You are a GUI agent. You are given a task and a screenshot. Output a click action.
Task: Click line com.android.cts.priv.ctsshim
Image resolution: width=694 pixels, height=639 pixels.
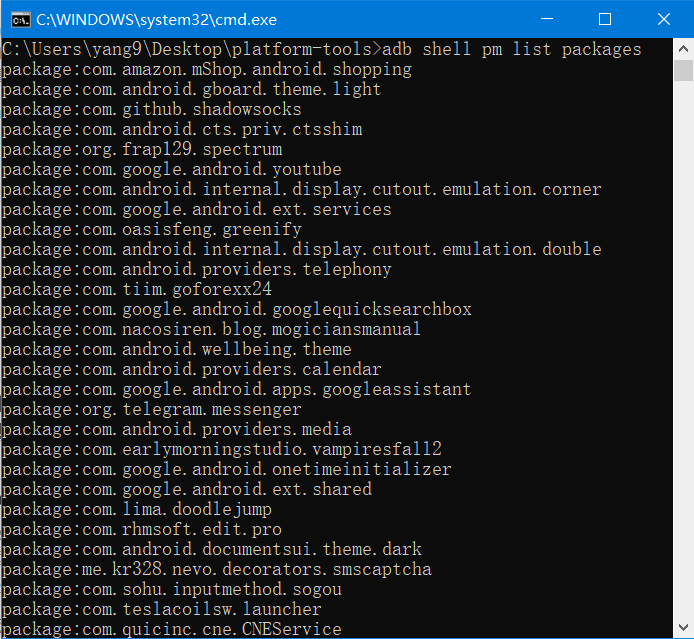[182, 129]
